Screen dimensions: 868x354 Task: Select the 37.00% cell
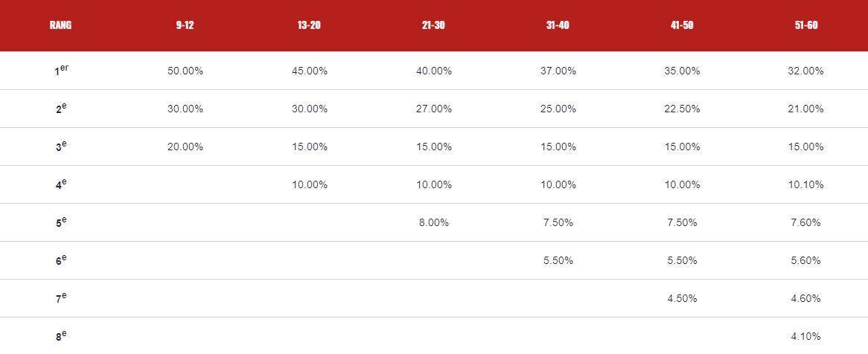tap(558, 71)
